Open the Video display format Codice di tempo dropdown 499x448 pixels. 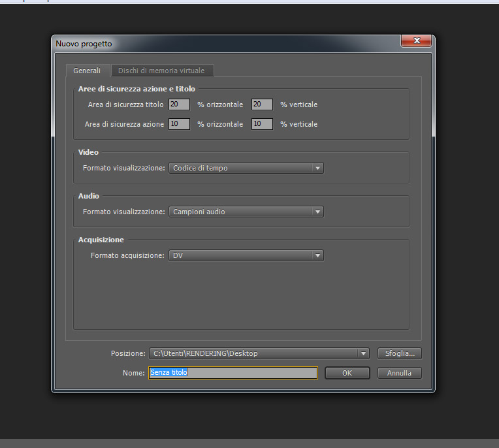click(x=246, y=168)
